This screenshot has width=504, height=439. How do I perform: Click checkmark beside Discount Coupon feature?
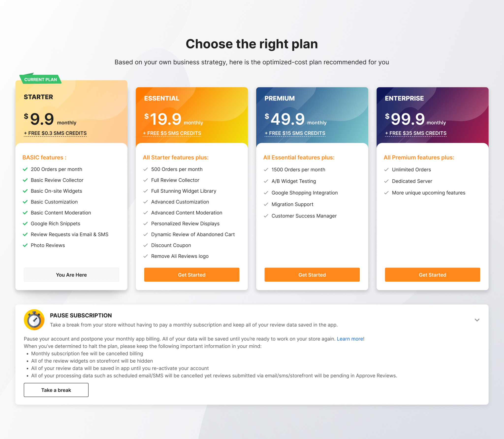(145, 245)
